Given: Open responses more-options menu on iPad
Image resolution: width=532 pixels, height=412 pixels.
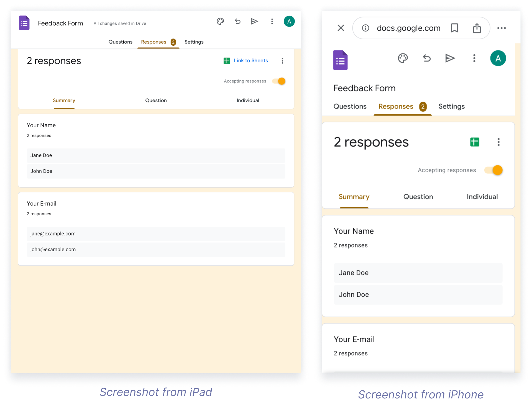Looking at the screenshot, I should click(x=282, y=61).
